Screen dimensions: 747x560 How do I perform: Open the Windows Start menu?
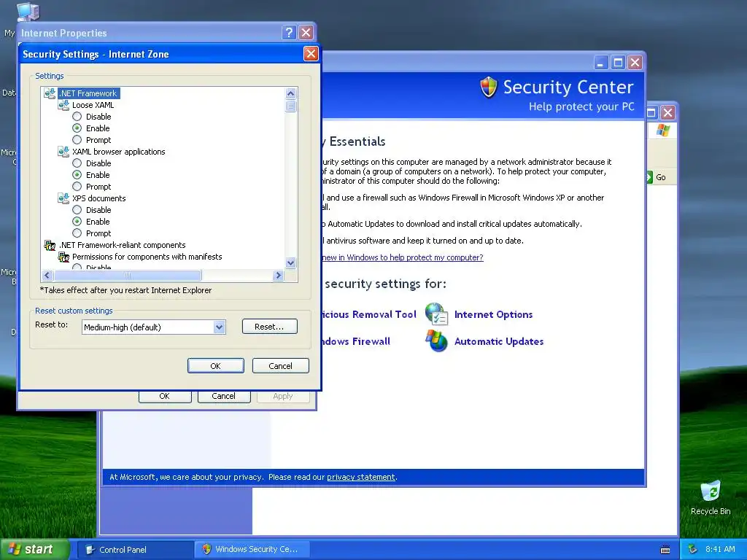coord(34,550)
